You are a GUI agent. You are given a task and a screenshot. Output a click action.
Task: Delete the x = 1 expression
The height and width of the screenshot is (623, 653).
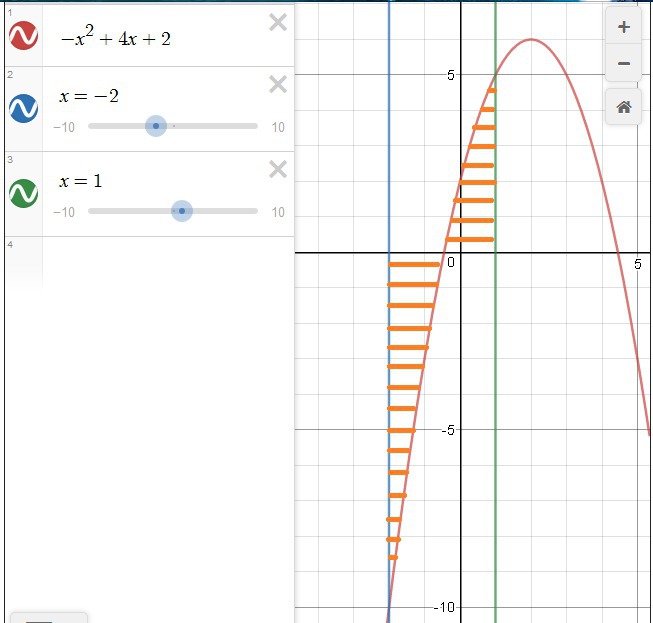pos(278,169)
